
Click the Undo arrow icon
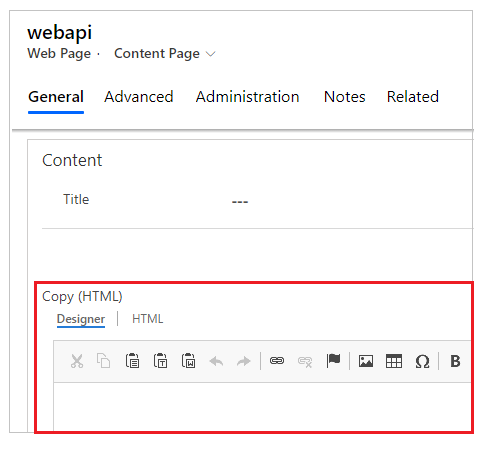click(216, 361)
